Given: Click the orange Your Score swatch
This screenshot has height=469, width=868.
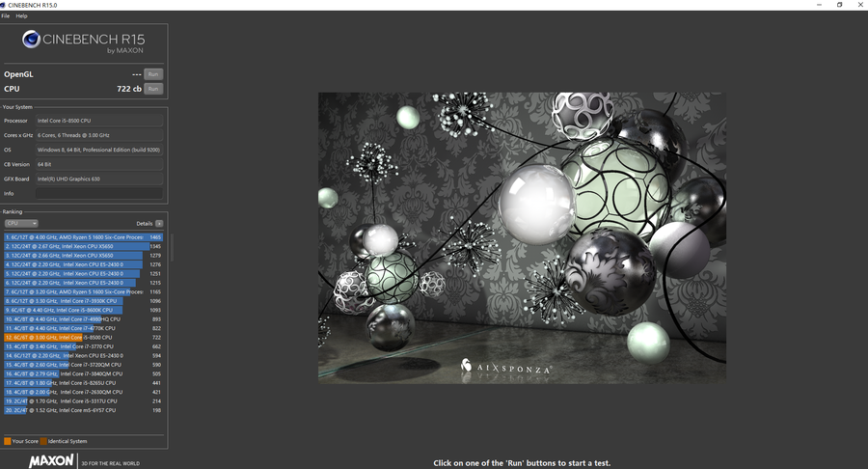Looking at the screenshot, I should (x=8, y=441).
